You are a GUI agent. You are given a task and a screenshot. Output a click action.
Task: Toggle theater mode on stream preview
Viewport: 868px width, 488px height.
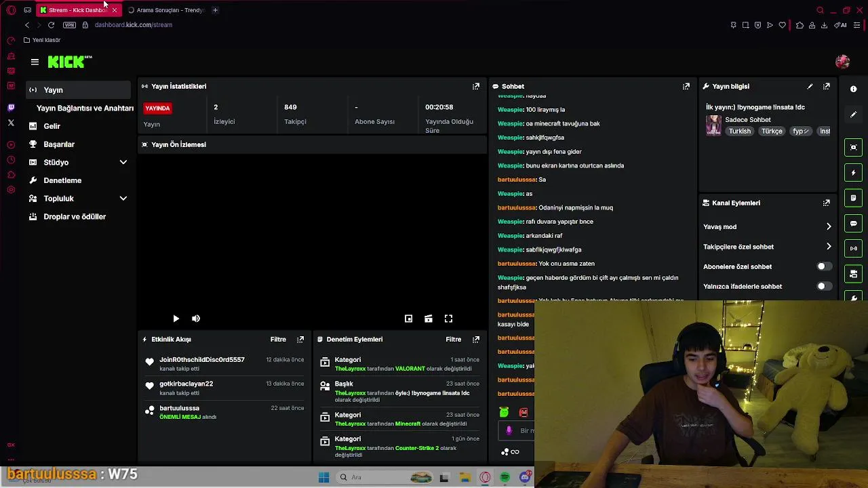(429, 319)
